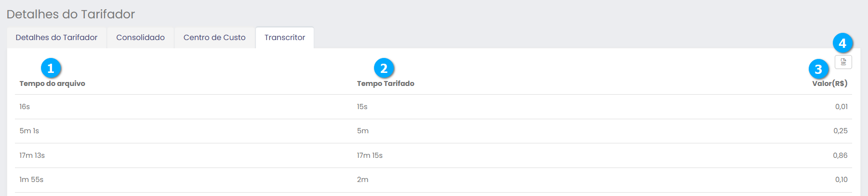Open the Detalhes do Tarifador tab

tap(56, 38)
